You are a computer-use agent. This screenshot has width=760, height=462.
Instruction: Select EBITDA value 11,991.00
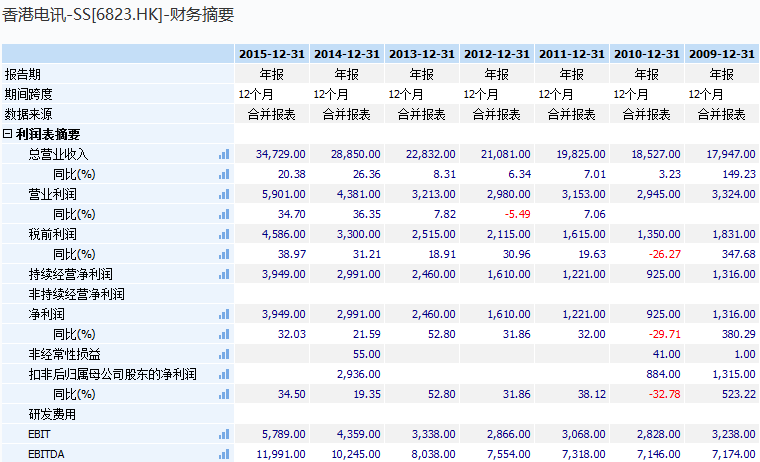(x=281, y=454)
